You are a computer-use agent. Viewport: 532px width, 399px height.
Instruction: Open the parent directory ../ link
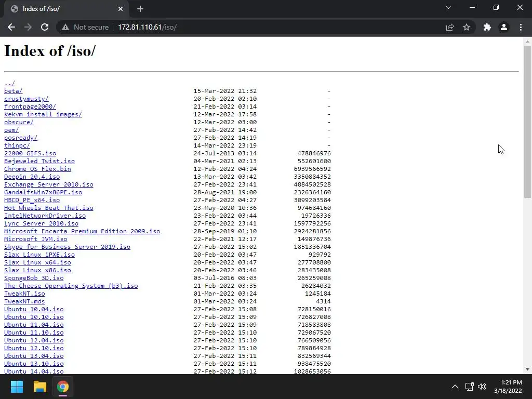9,83
